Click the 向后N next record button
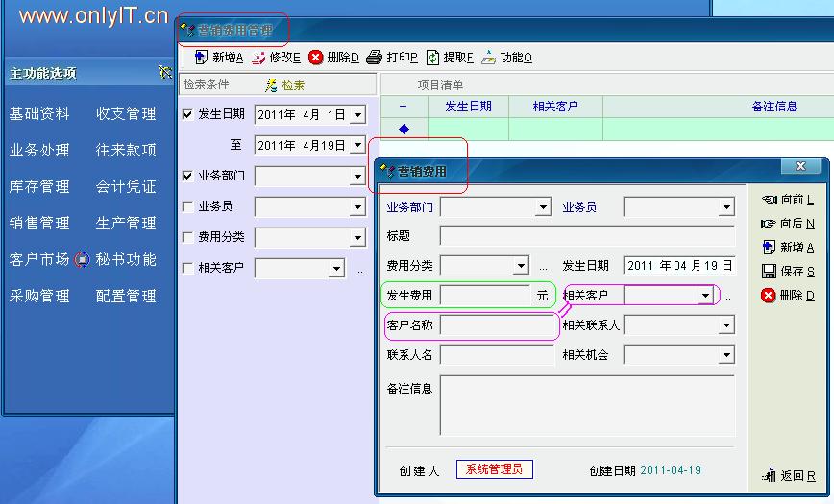Screen dimensions: 834x504 tap(769, 224)
